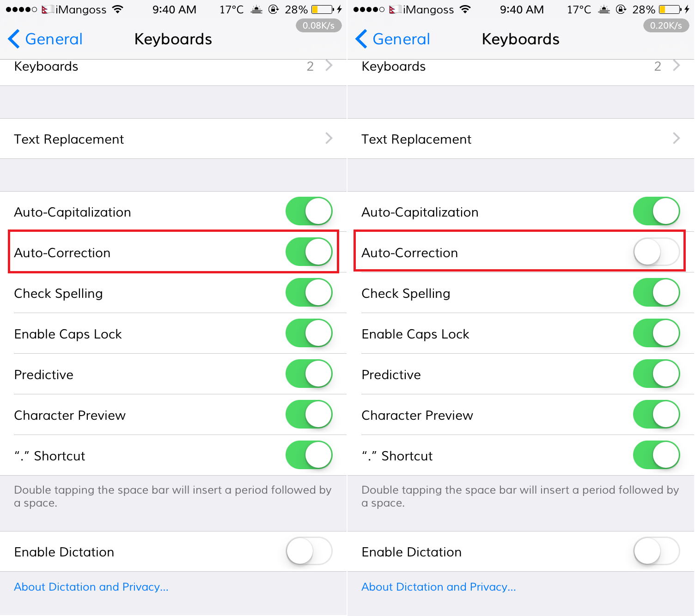
Task: Tap the chevron next to Text Replacement on the right
Action: [677, 139]
